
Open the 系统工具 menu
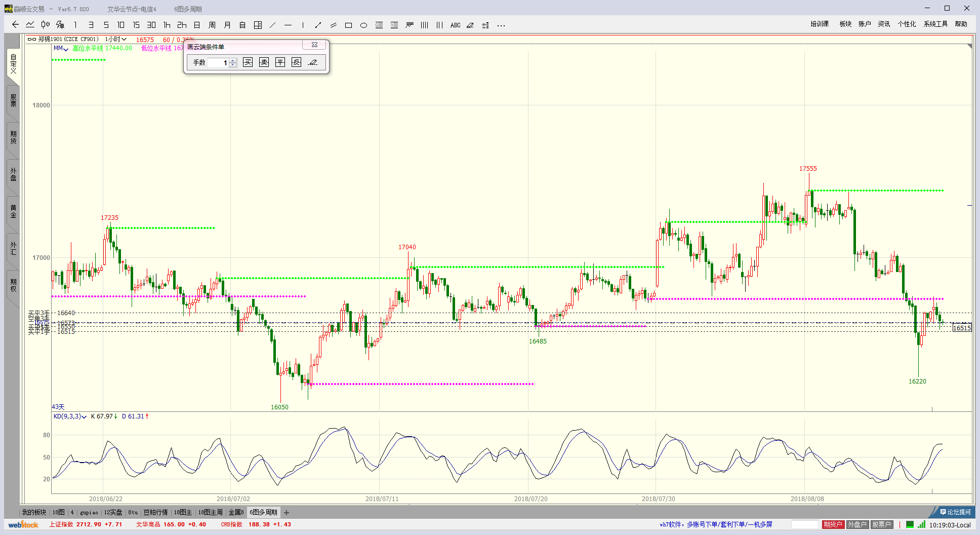coord(935,24)
